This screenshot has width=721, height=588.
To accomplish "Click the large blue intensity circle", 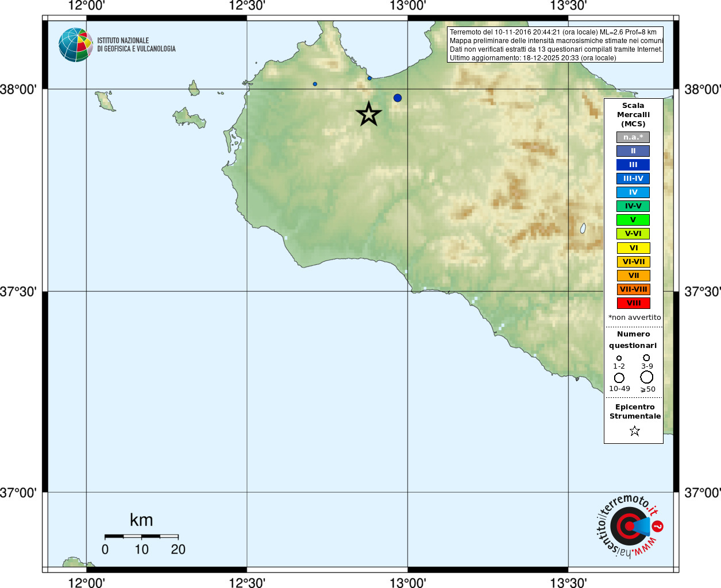I will point(398,98).
